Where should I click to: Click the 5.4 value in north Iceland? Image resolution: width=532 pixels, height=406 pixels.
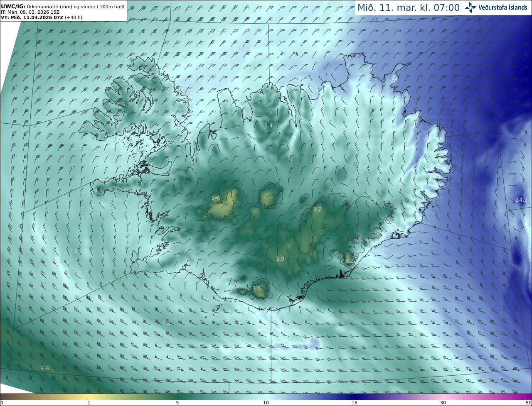(268, 126)
